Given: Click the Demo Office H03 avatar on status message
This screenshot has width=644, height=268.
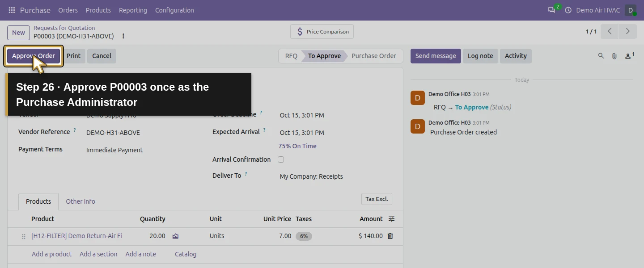Looking at the screenshot, I should point(418,98).
